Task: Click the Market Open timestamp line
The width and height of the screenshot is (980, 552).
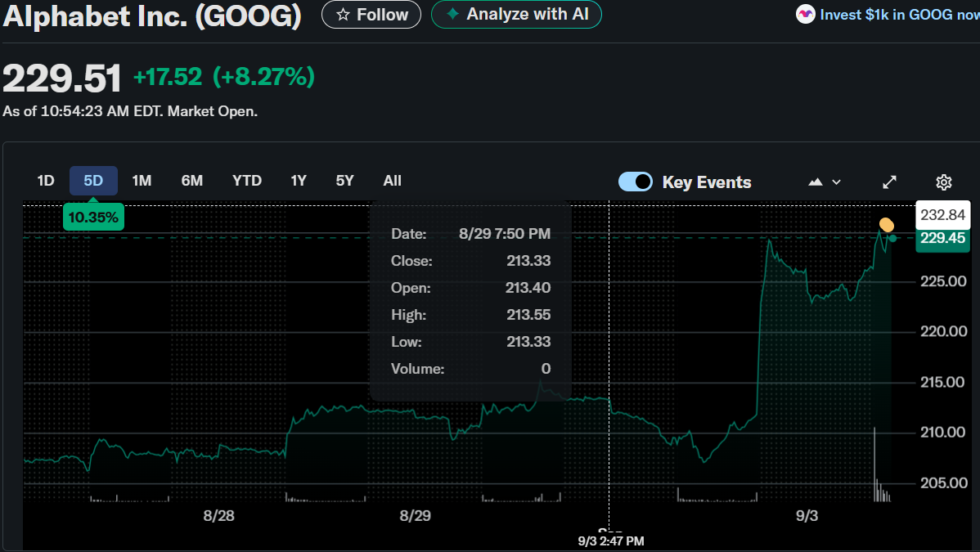Action: (x=130, y=111)
